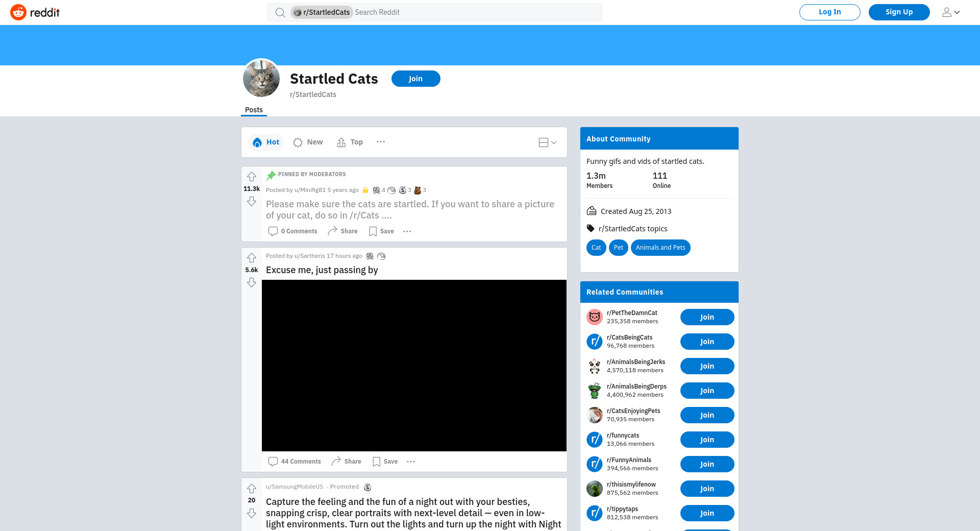
Task: Share the 'Excuse me, just passing by' post
Action: [346, 462]
